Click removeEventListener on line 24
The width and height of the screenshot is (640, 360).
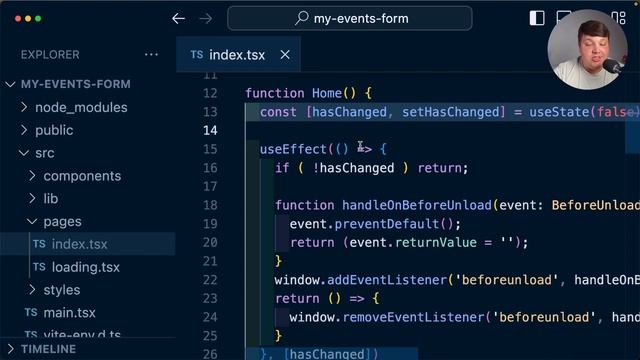click(413, 317)
